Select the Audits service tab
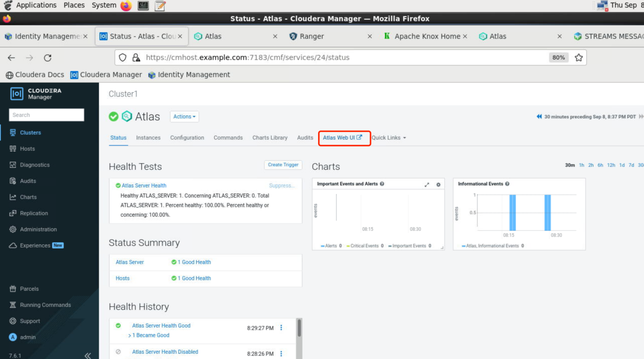The height and width of the screenshot is (359, 644). pos(305,138)
